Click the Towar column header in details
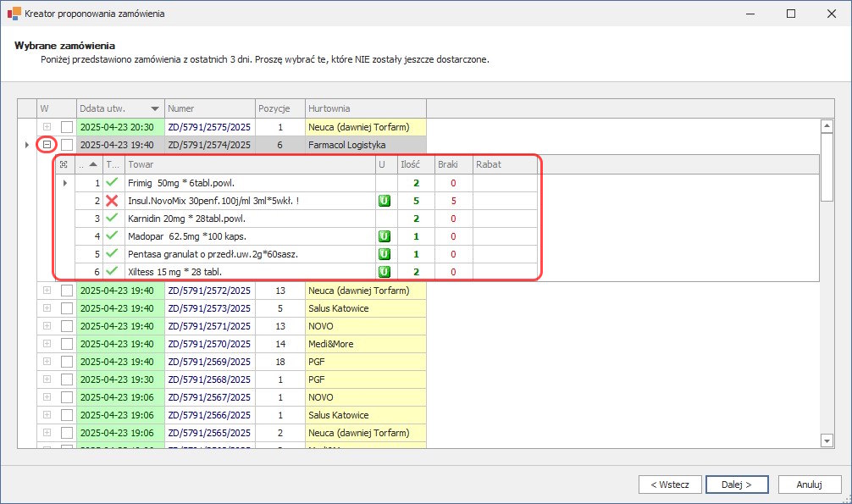The image size is (852, 504). (250, 163)
